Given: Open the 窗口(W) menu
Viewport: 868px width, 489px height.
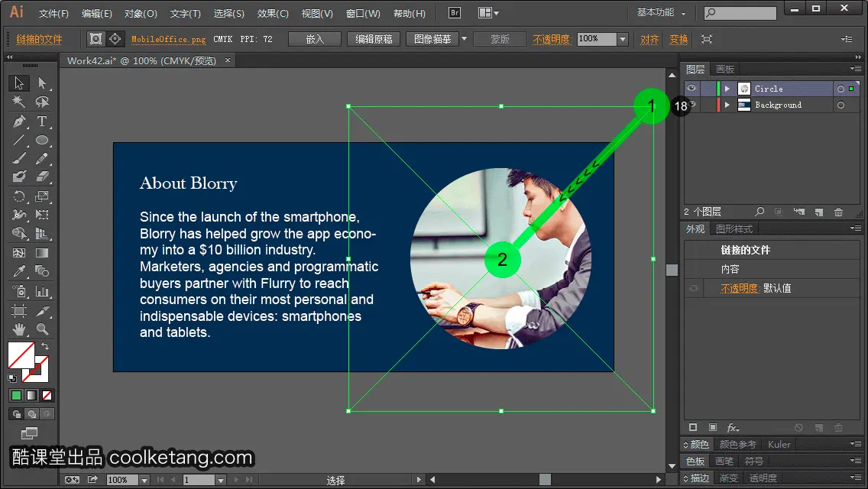Looking at the screenshot, I should 363,13.
